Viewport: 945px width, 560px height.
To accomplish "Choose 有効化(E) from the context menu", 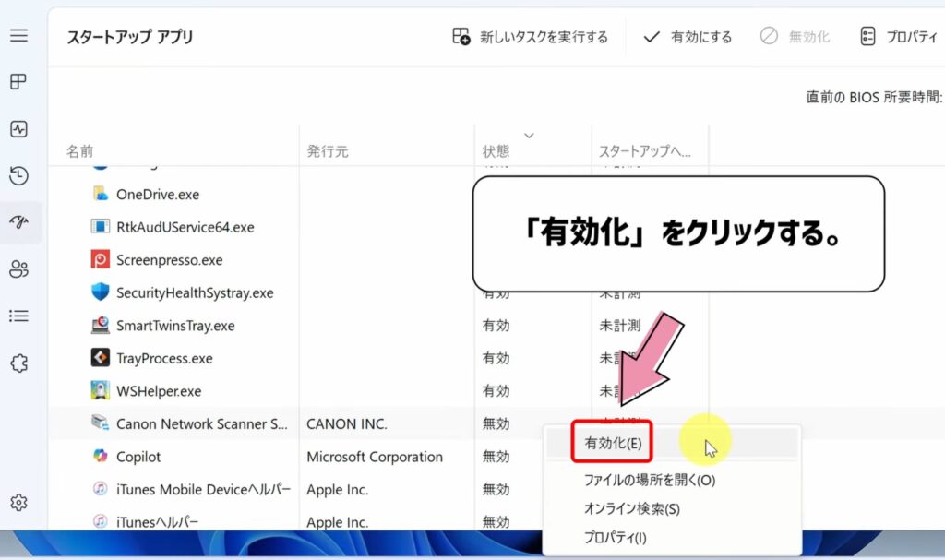I will [x=613, y=443].
